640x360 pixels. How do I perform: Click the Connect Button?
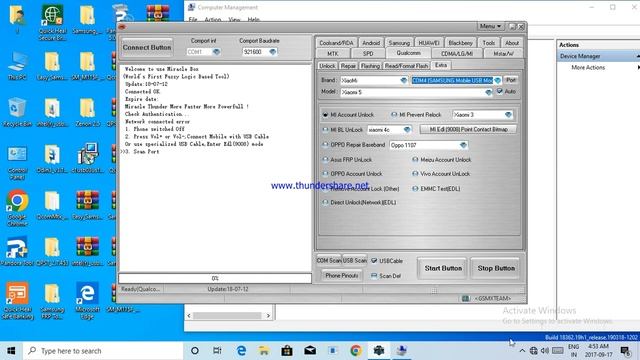pos(147,48)
